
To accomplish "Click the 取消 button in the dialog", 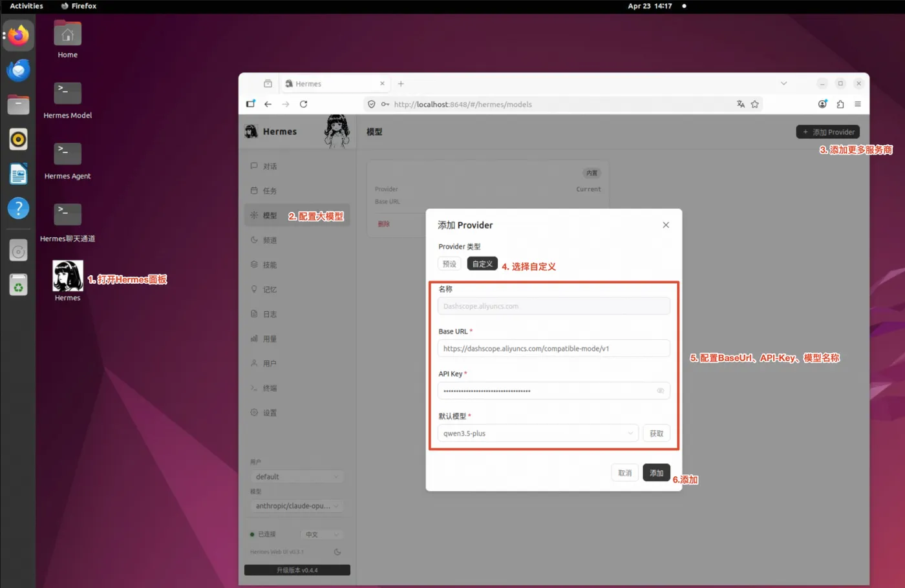I will point(624,473).
